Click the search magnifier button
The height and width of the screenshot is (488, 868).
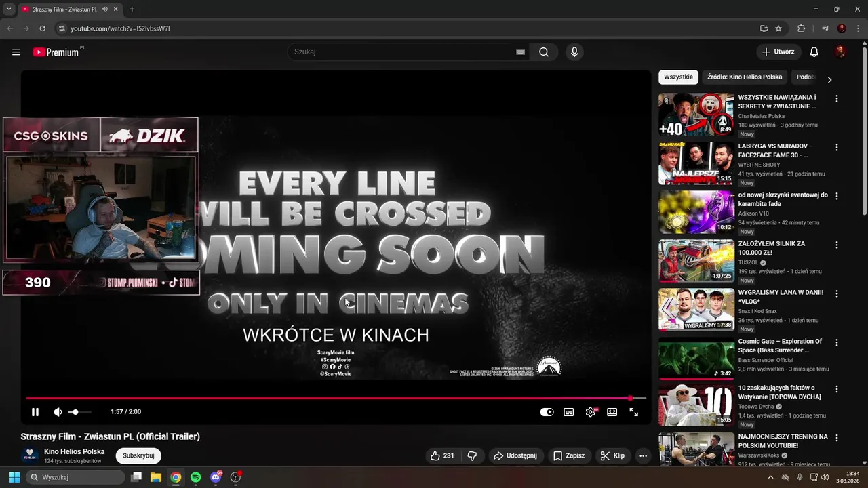pos(544,52)
